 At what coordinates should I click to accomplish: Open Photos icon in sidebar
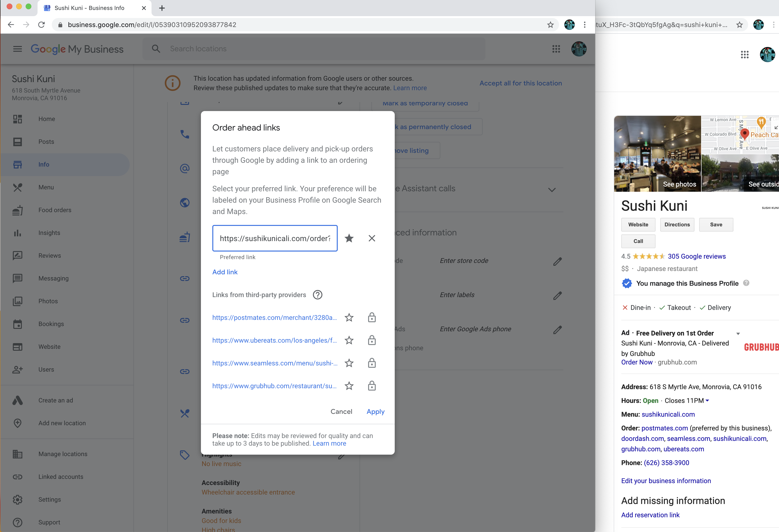(x=17, y=301)
